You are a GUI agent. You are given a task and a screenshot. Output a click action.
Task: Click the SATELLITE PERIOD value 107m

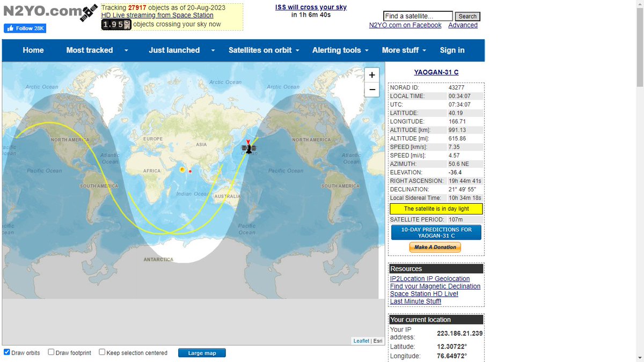pos(456,219)
